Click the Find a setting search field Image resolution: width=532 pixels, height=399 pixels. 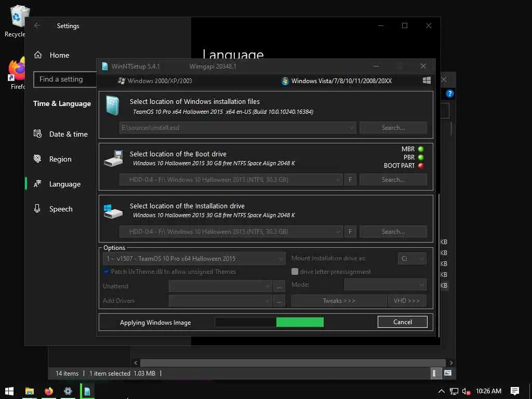tap(65, 79)
